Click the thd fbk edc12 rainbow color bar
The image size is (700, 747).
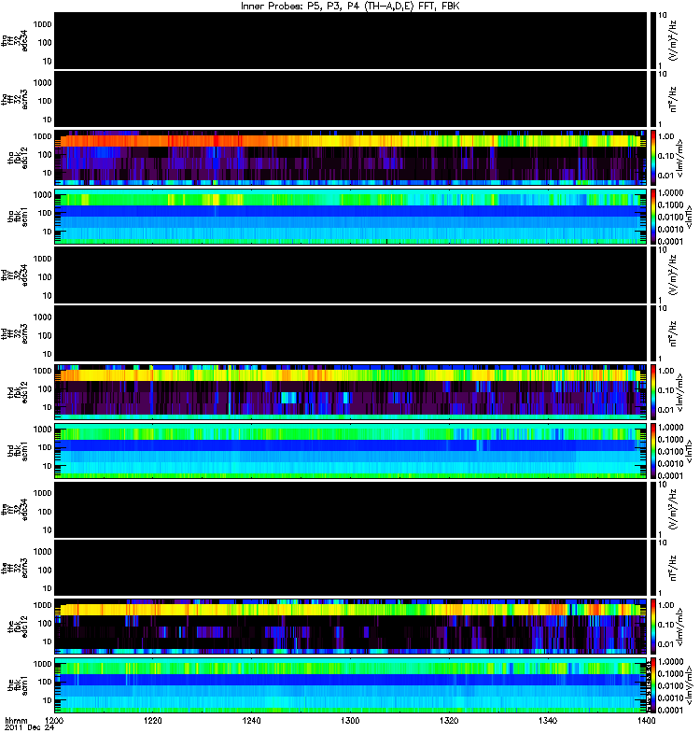click(x=653, y=392)
